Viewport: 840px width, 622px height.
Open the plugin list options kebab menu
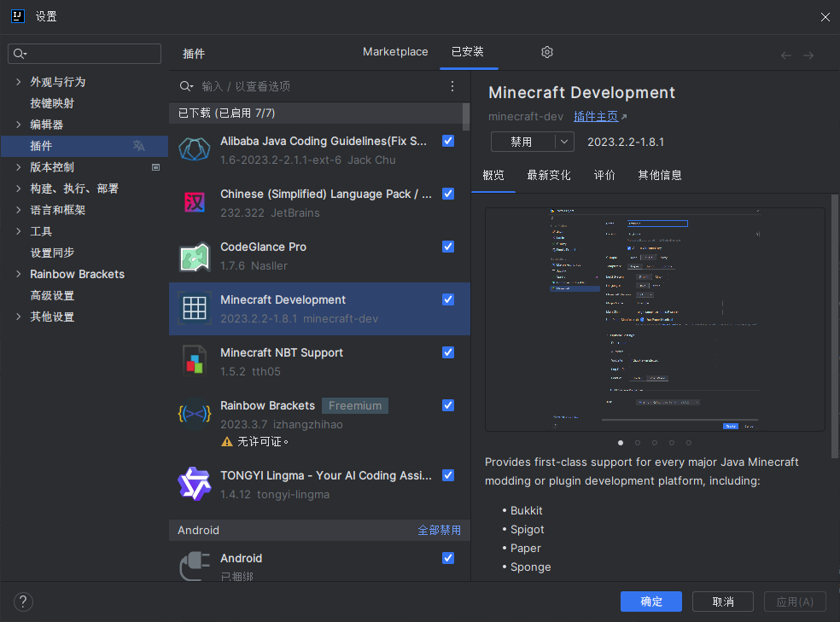[452, 86]
